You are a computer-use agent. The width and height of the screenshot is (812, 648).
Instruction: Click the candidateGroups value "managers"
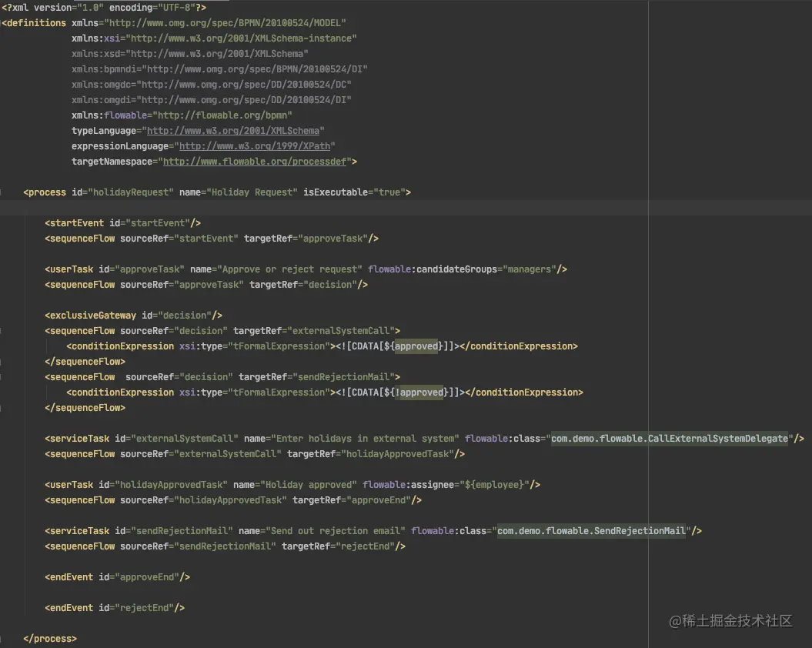530,269
